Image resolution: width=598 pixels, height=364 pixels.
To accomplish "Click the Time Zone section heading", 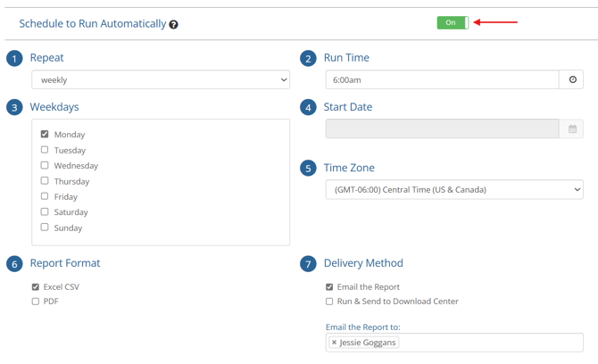I will [x=349, y=168].
